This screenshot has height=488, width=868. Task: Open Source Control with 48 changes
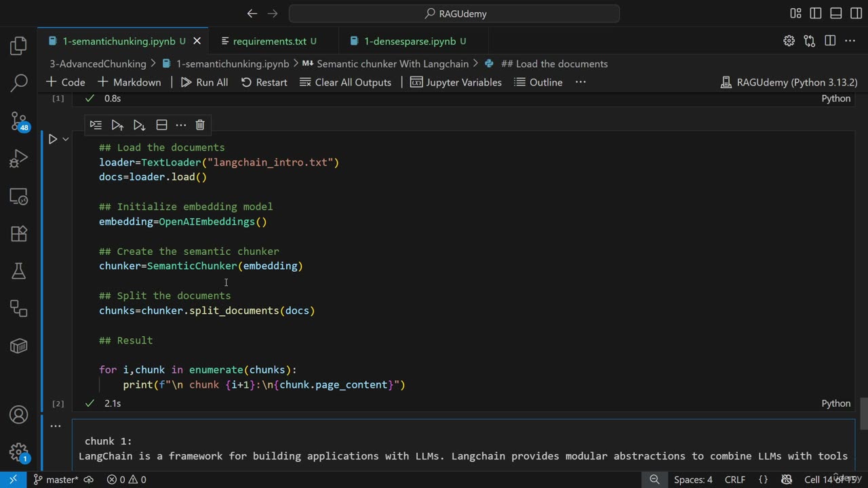pos(19,122)
